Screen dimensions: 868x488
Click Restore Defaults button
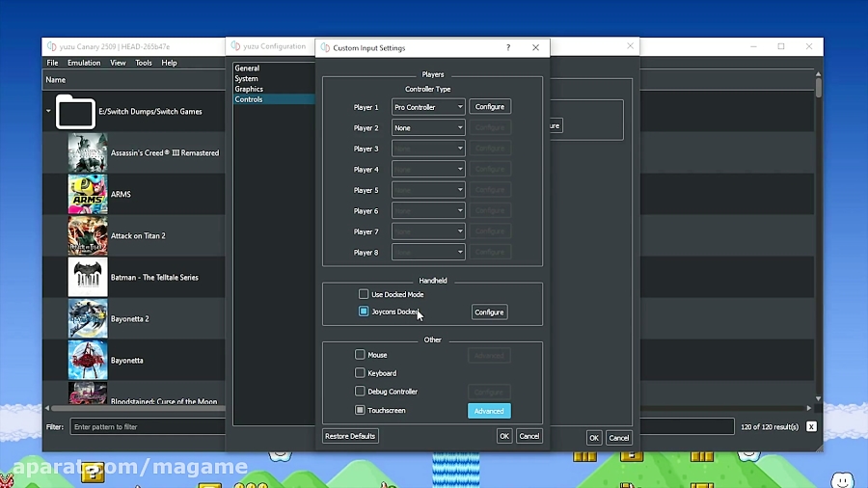click(x=350, y=436)
